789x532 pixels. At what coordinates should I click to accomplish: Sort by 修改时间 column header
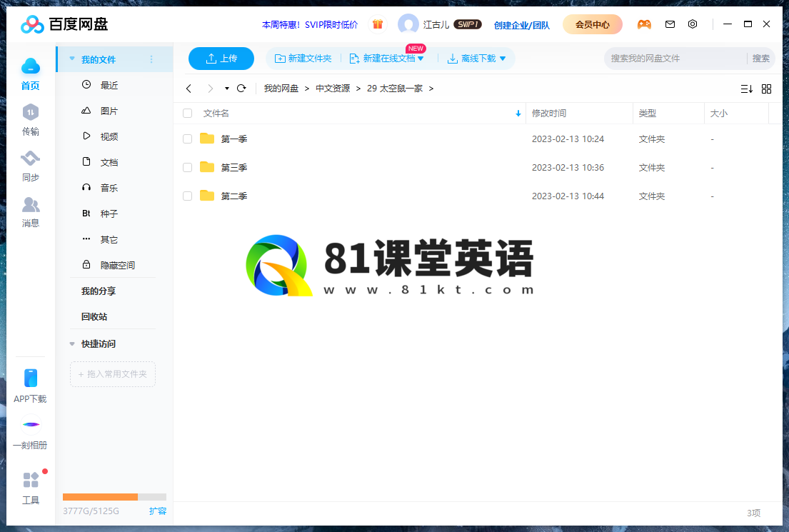click(549, 114)
